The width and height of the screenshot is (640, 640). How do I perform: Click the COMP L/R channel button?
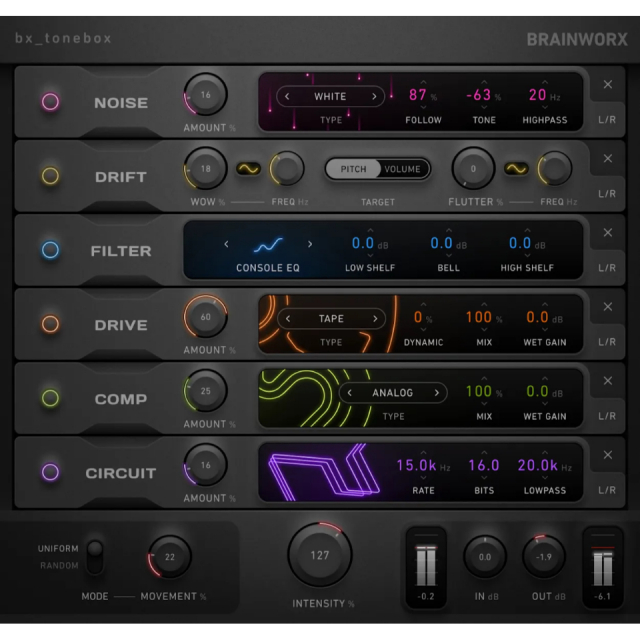point(607,416)
